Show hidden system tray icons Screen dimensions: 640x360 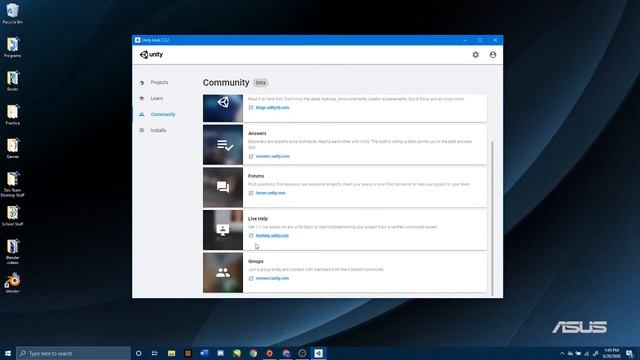[x=562, y=353]
